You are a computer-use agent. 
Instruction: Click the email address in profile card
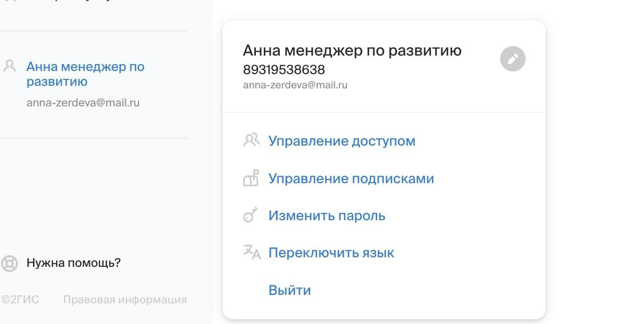coord(295,85)
